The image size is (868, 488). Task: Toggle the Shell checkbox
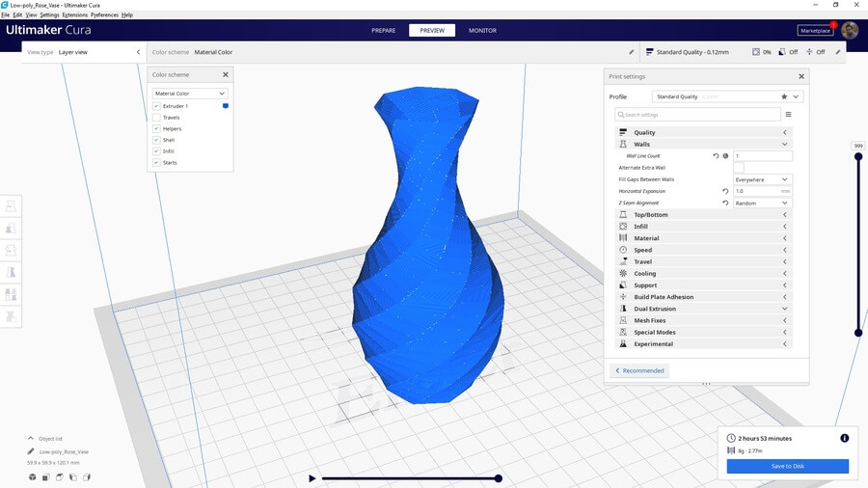tap(156, 140)
